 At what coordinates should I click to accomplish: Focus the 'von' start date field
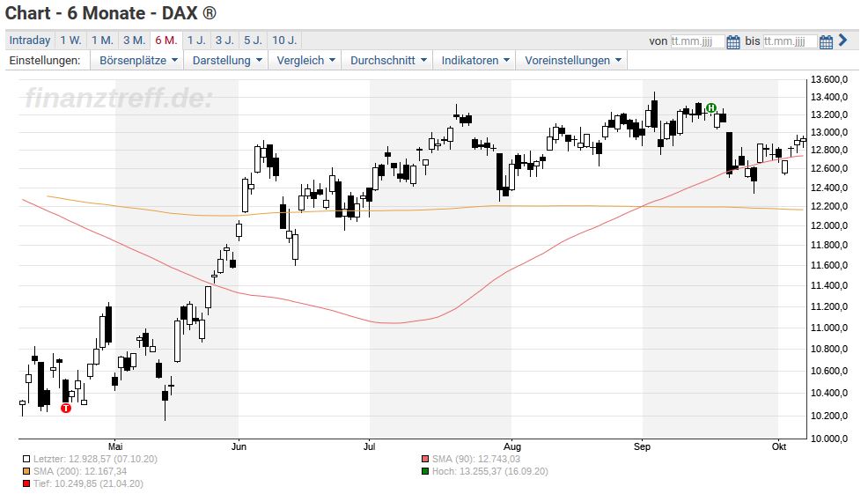[x=697, y=41]
